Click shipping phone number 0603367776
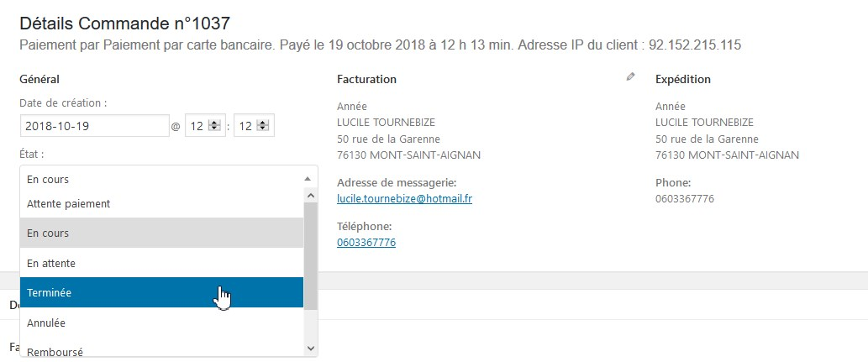Screen dimensions: 868x362 coord(685,198)
